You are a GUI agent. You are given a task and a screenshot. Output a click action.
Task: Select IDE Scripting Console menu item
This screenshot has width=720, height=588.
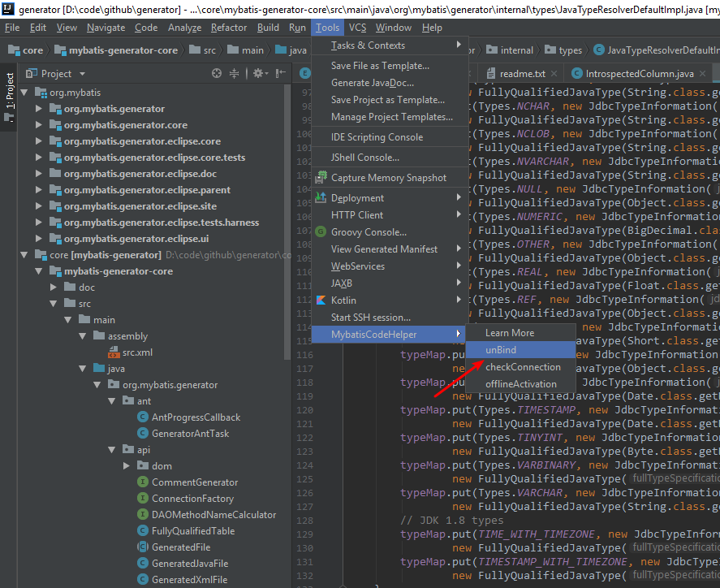[390, 137]
